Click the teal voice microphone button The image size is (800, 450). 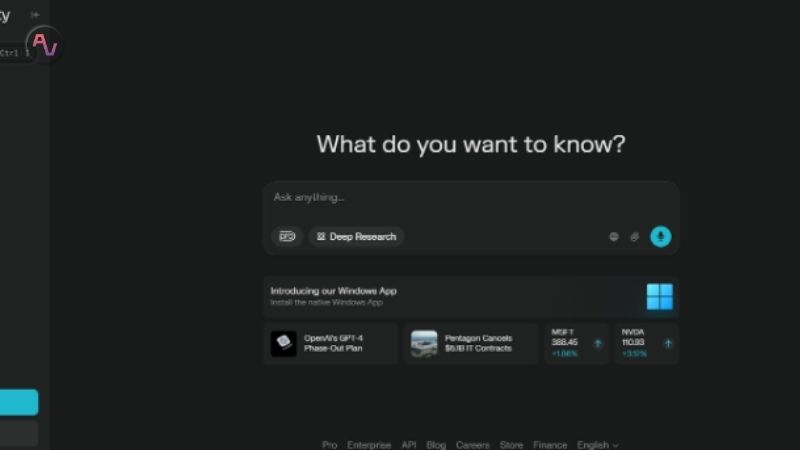tap(660, 237)
